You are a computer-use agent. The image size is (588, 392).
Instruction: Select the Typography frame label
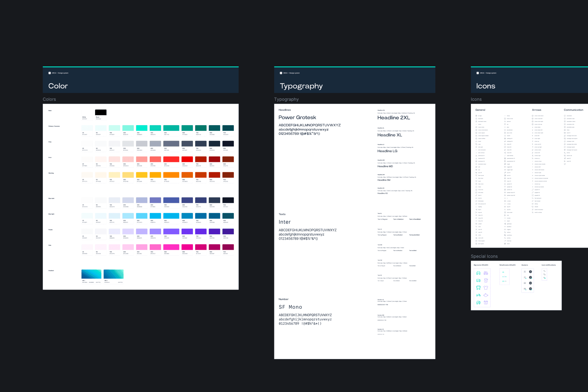[x=286, y=99]
